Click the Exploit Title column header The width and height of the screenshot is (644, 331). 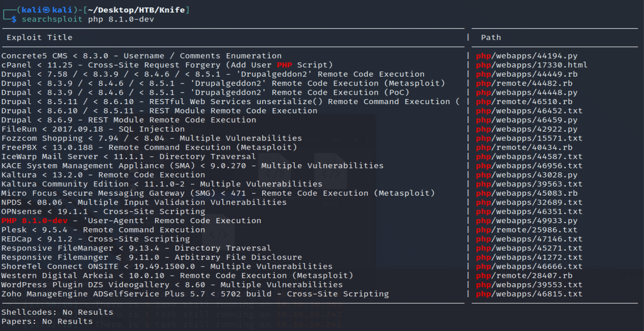pos(40,38)
